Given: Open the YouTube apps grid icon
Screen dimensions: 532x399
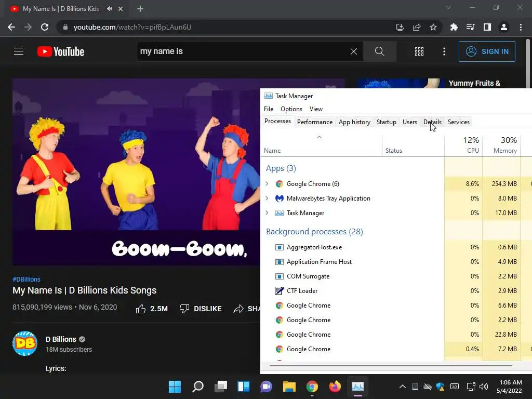Looking at the screenshot, I should 419,51.
